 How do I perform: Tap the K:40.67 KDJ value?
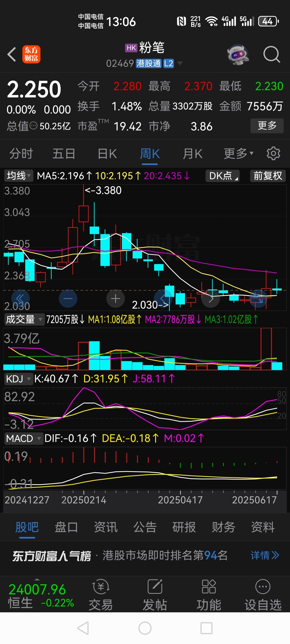tap(56, 379)
